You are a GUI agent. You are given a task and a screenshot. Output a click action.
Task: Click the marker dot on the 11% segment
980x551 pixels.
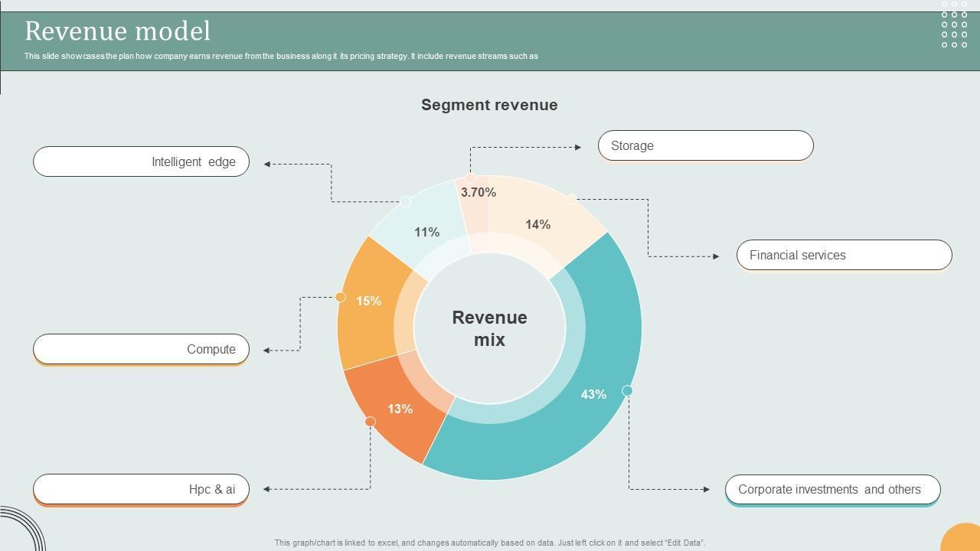406,202
